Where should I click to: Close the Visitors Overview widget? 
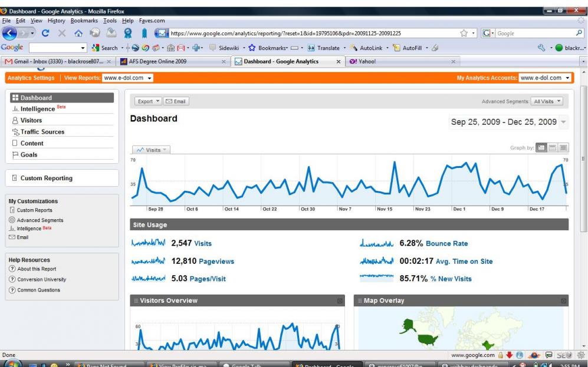tap(339, 300)
